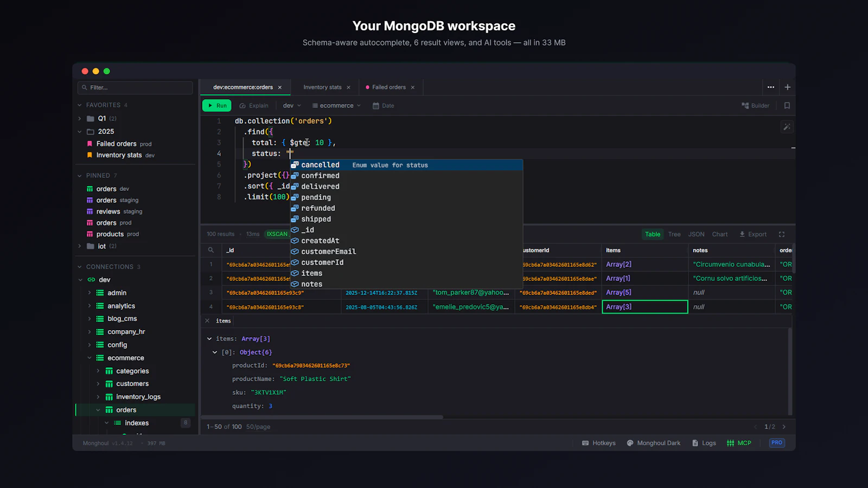Export the query results
This screenshot has height=488, width=868.
(x=753, y=234)
